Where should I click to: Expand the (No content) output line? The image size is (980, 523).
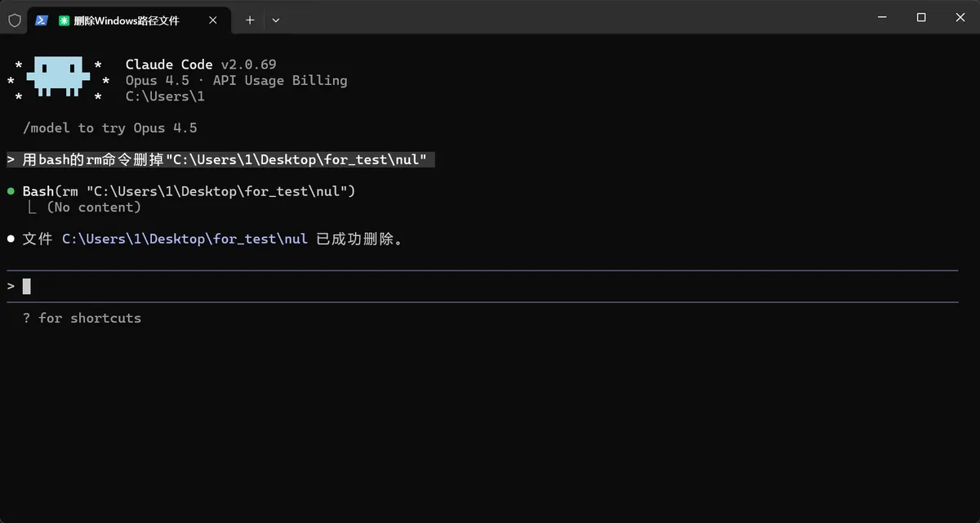pos(93,208)
